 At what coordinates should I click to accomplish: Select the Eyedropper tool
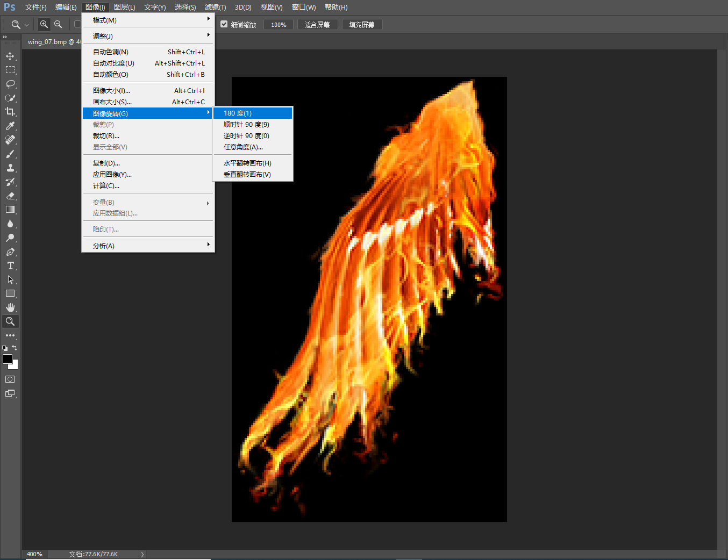10,126
